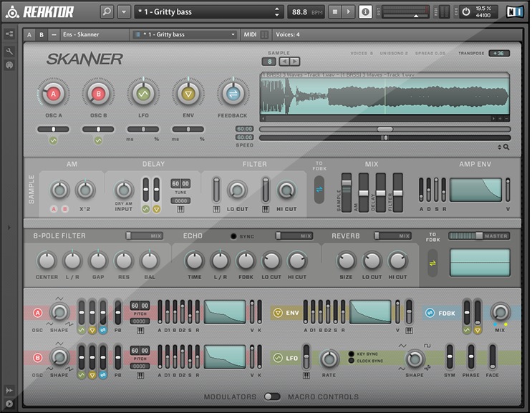The image size is (532, 413).
Task: Toggle the sample TO FDBK button
Action: click(x=319, y=190)
